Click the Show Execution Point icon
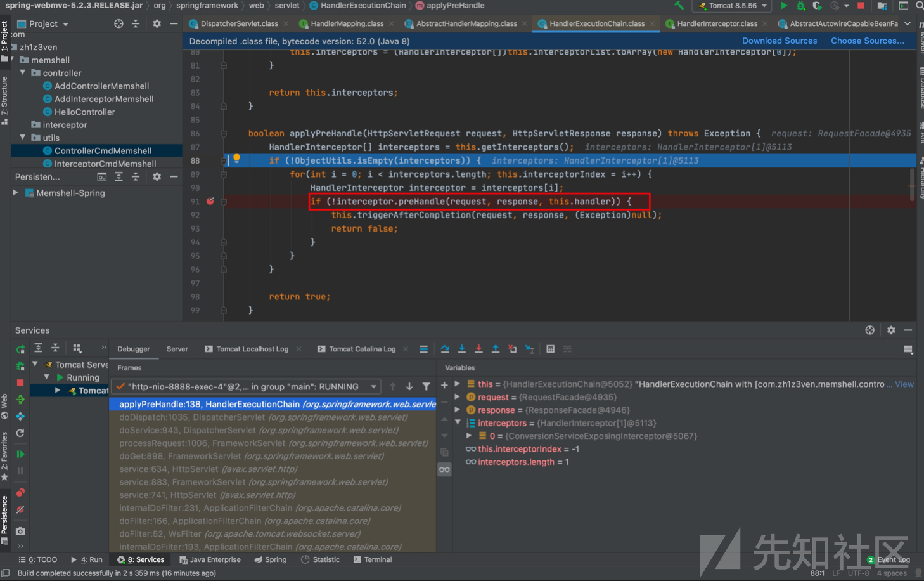This screenshot has width=924, height=581. [423, 349]
